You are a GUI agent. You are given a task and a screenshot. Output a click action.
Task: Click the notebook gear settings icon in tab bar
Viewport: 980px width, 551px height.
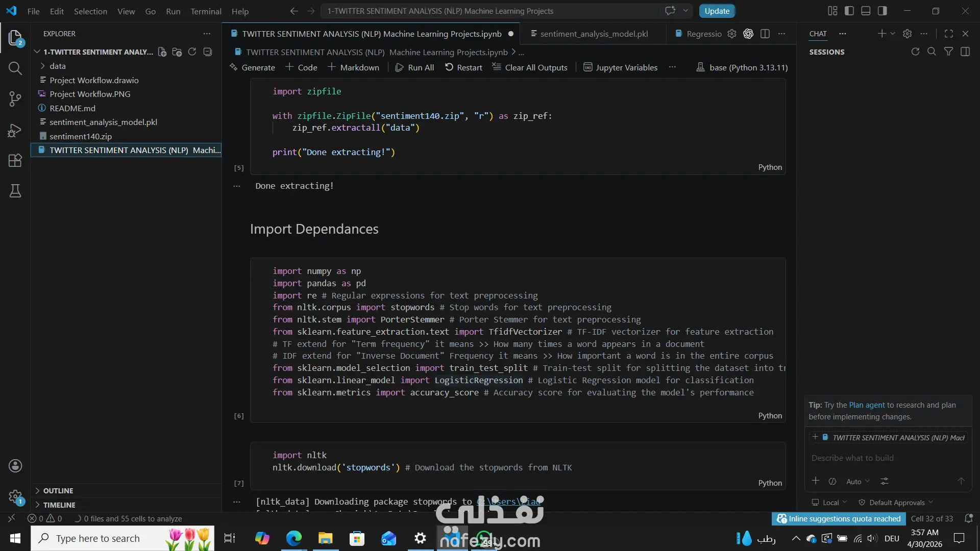[x=732, y=34]
